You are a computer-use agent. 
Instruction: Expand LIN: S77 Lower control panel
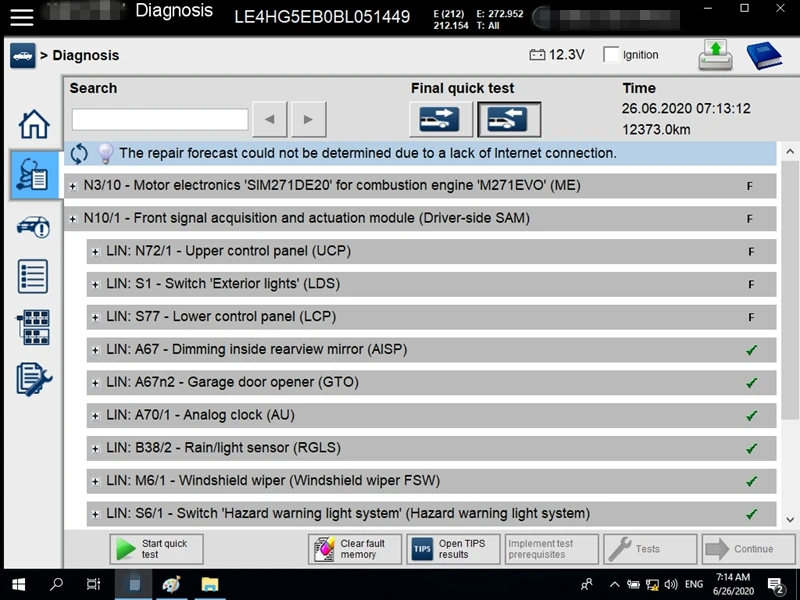tap(95, 317)
